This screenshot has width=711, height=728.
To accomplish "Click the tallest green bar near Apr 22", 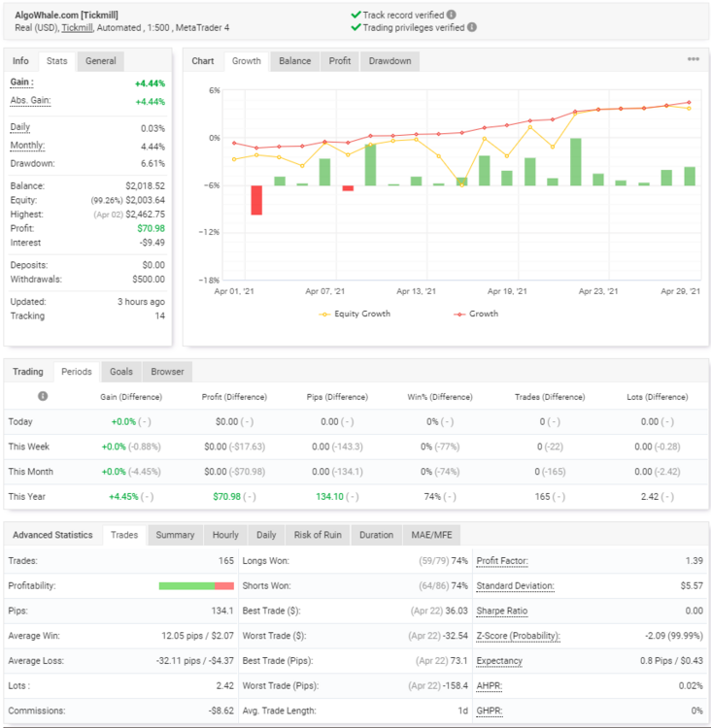I will [x=575, y=162].
